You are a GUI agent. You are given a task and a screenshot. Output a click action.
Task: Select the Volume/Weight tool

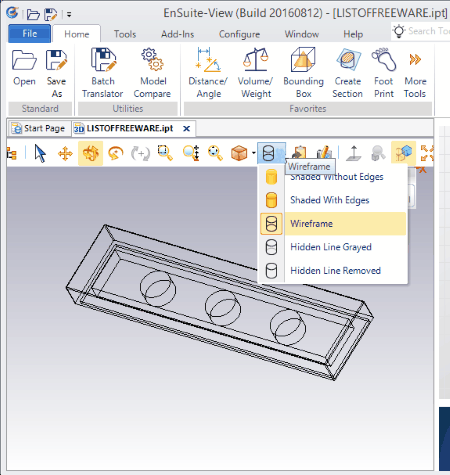(x=256, y=73)
